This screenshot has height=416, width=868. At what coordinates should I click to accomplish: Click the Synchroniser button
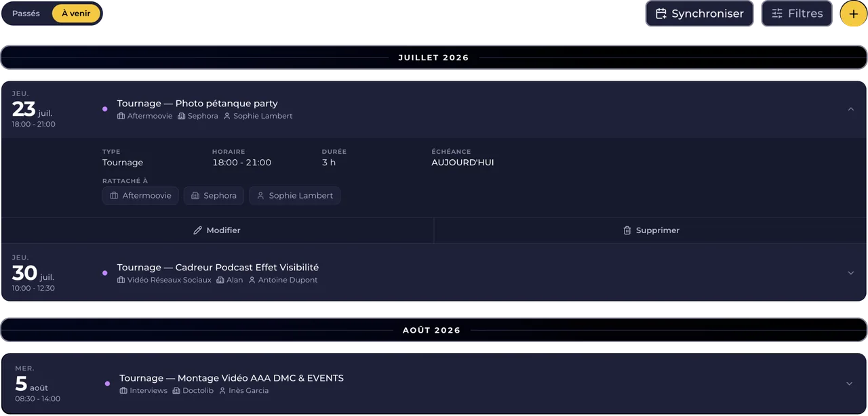pyautogui.click(x=699, y=14)
